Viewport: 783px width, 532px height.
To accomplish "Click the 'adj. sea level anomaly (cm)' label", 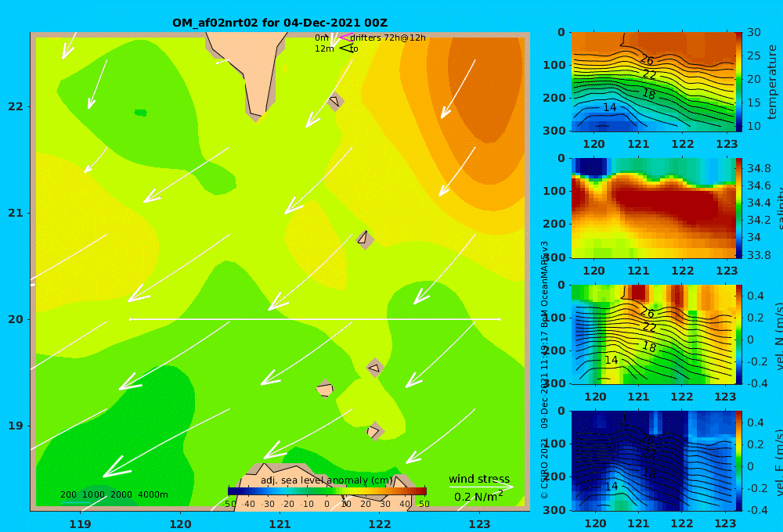I will click(327, 480).
